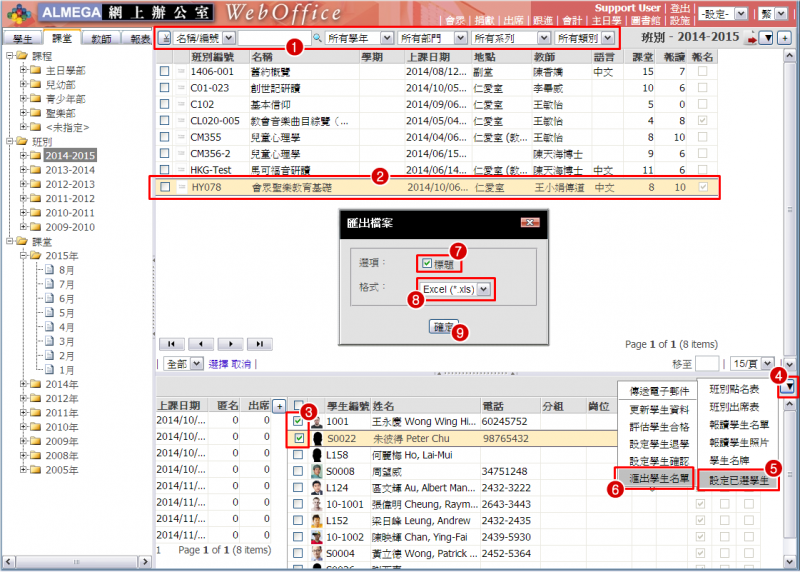Uncheck student S0022 Peter Chu checkbox
This screenshot has width=800, height=572.
300,439
